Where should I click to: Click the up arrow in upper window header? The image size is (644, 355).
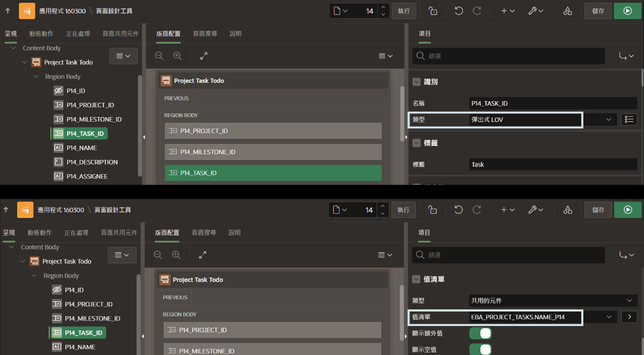(8, 11)
